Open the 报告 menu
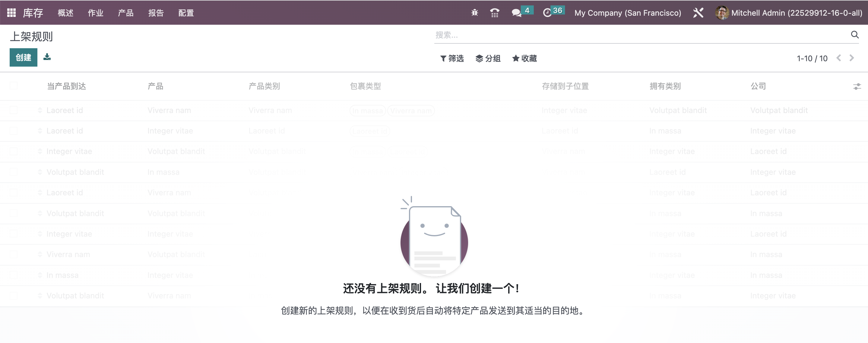 156,13
